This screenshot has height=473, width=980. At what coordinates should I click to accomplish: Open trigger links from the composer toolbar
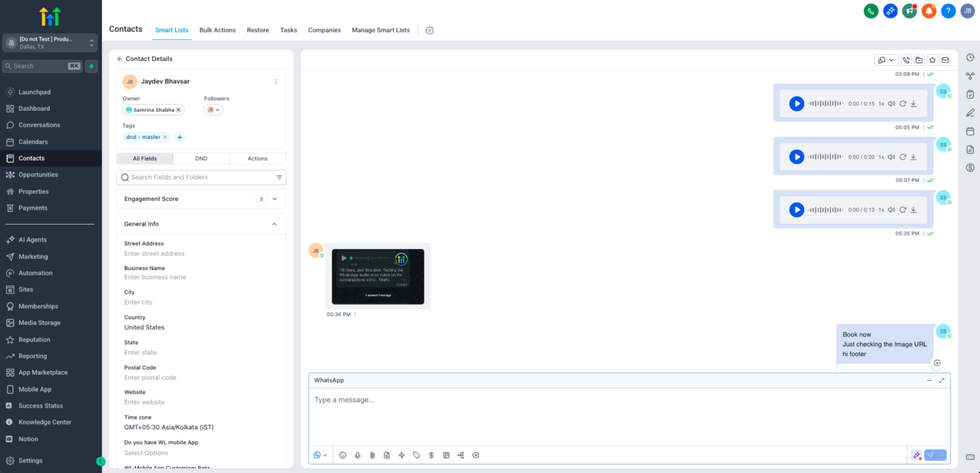point(461,455)
